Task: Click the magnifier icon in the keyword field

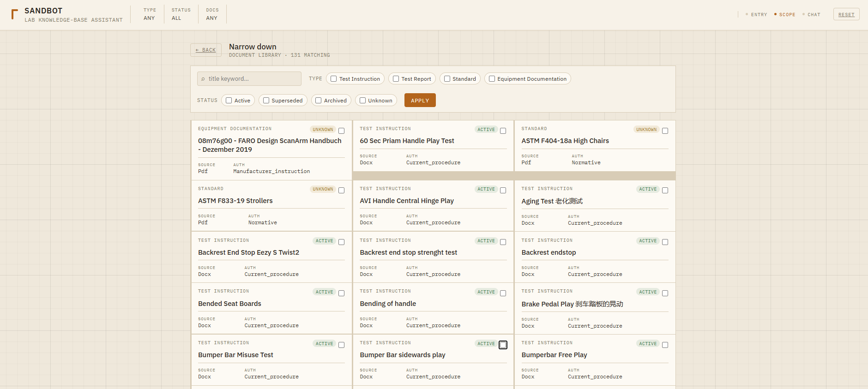Action: (203, 79)
